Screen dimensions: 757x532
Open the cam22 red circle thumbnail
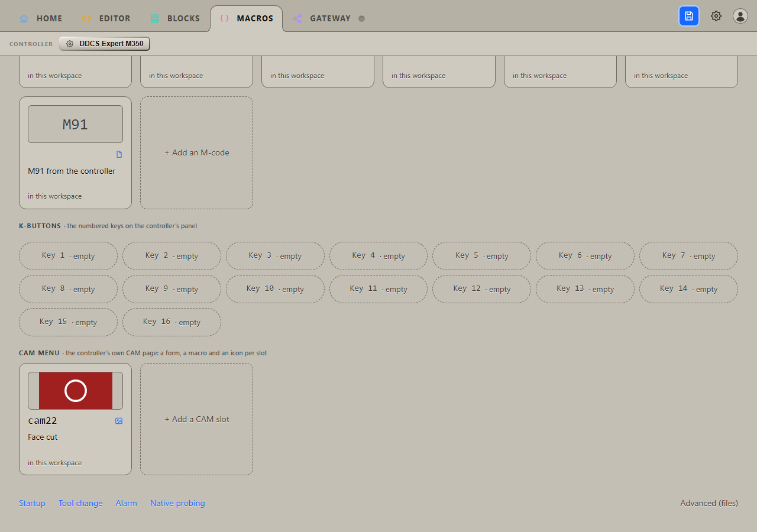(x=75, y=391)
